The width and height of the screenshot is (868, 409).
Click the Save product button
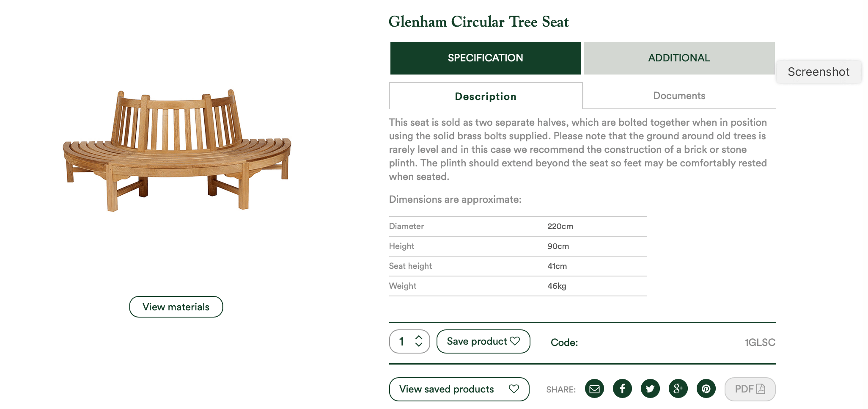(x=483, y=341)
